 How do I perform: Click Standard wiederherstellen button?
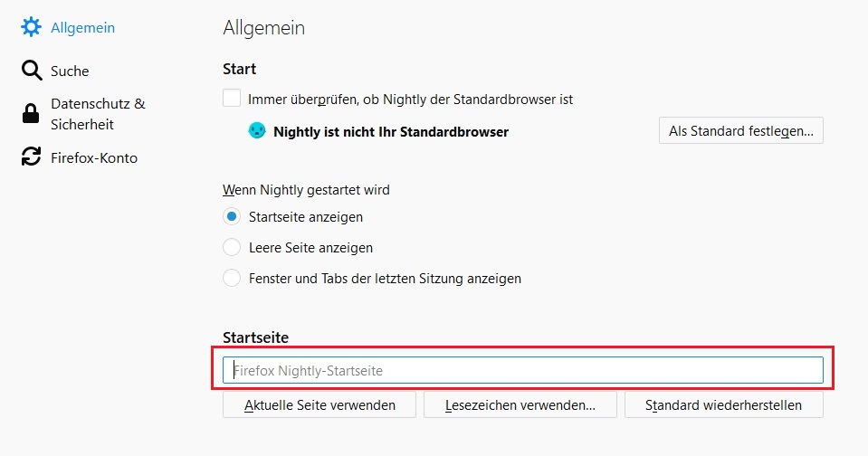(x=723, y=405)
